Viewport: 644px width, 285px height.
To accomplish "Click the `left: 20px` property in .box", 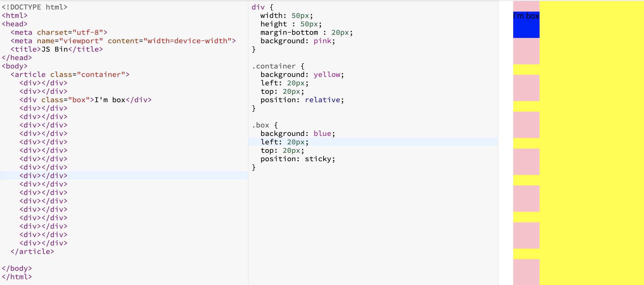I will click(x=285, y=141).
